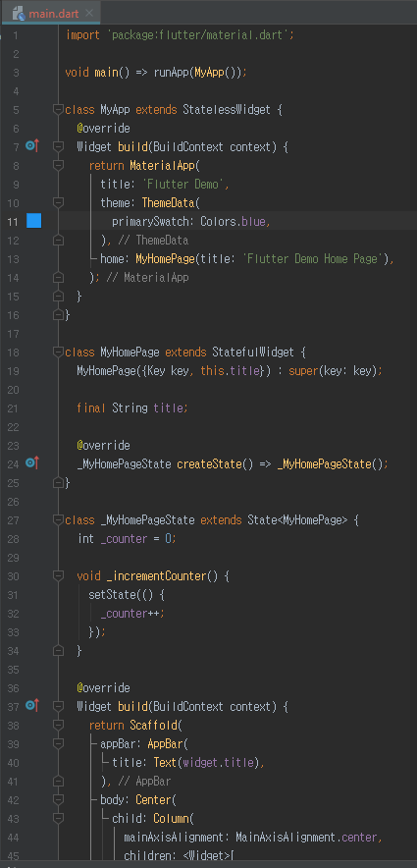Viewport: 417px width, 868px height.
Task: Collapse the build method fold on line 7
Action: pos(58,146)
